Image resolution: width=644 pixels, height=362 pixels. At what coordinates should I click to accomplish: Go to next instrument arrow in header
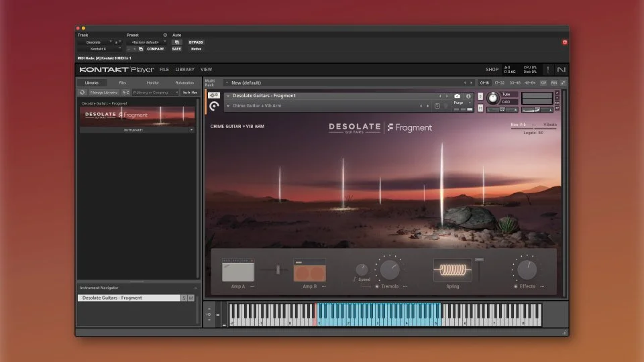tap(447, 96)
